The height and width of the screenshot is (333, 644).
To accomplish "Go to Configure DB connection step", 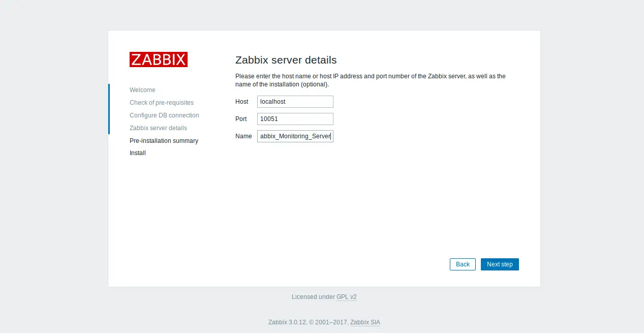I will coord(164,115).
